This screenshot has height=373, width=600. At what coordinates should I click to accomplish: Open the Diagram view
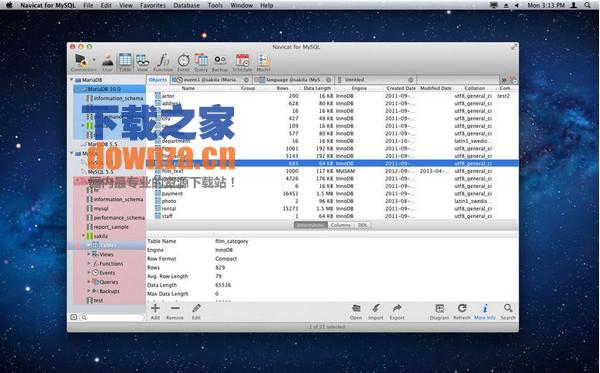[439, 312]
